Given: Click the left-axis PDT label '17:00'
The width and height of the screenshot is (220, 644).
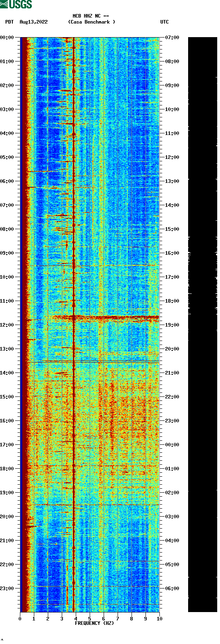Looking at the screenshot, I should pyautogui.click(x=7, y=445).
